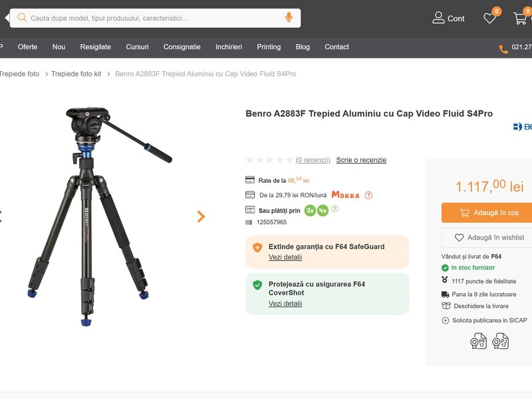Click the Cont account label
This screenshot has height=399, width=532.
pyautogui.click(x=456, y=19)
